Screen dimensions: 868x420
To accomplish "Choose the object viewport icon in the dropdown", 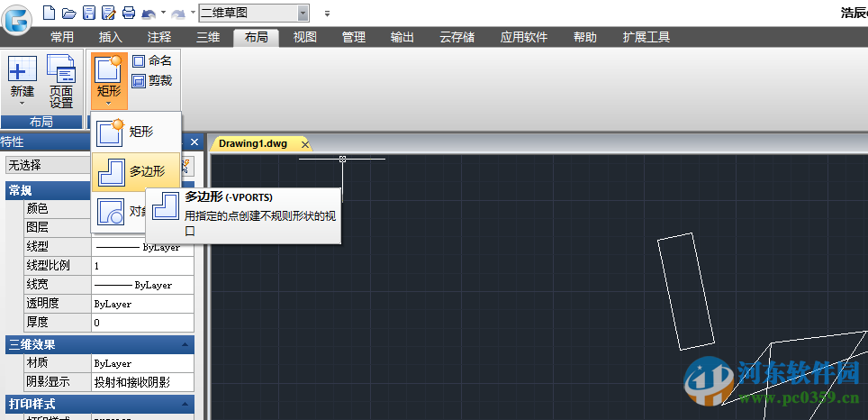I will pos(110,212).
